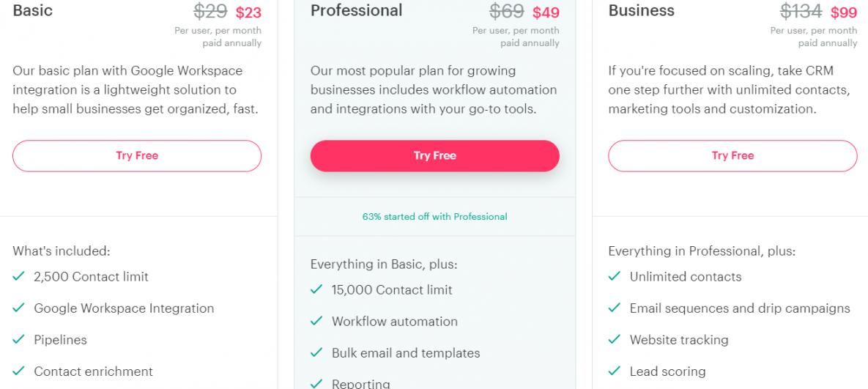Screen dimensions: 868x389
Task: Click the Basic plan heading
Action: click(33, 11)
